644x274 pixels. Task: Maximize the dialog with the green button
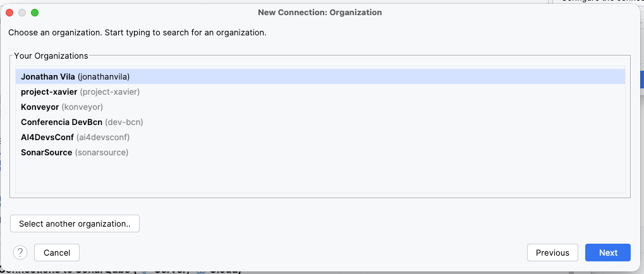[x=35, y=12]
